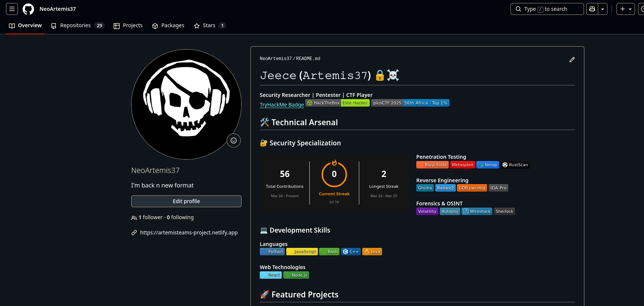The image size is (644, 306).
Task: Click the picoCTF 2025 ranking badge
Action: pos(410,103)
